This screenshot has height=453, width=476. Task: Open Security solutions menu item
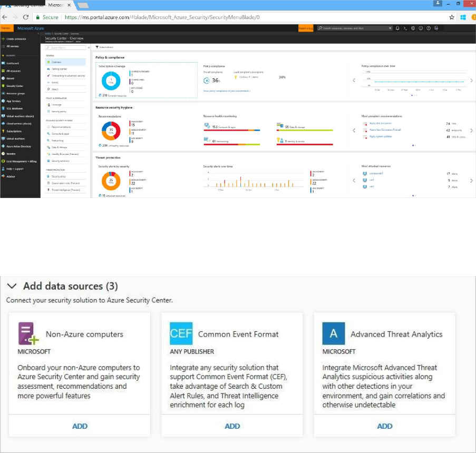click(x=65, y=161)
